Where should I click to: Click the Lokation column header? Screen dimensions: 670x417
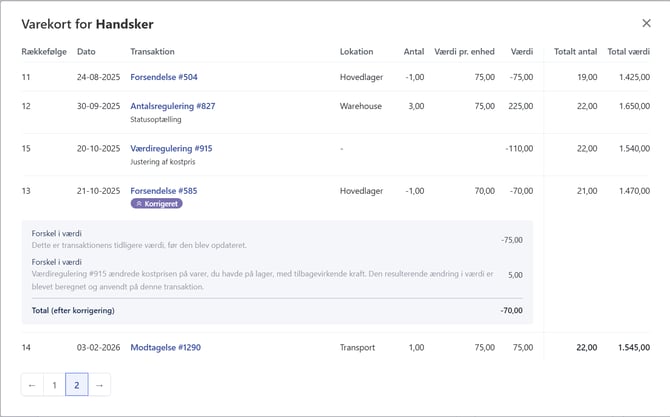(356, 51)
